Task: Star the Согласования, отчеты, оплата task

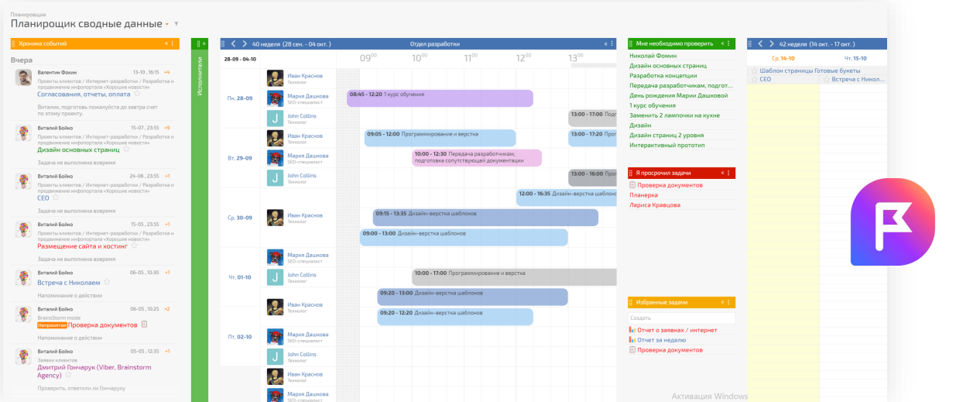Action: pos(137,94)
